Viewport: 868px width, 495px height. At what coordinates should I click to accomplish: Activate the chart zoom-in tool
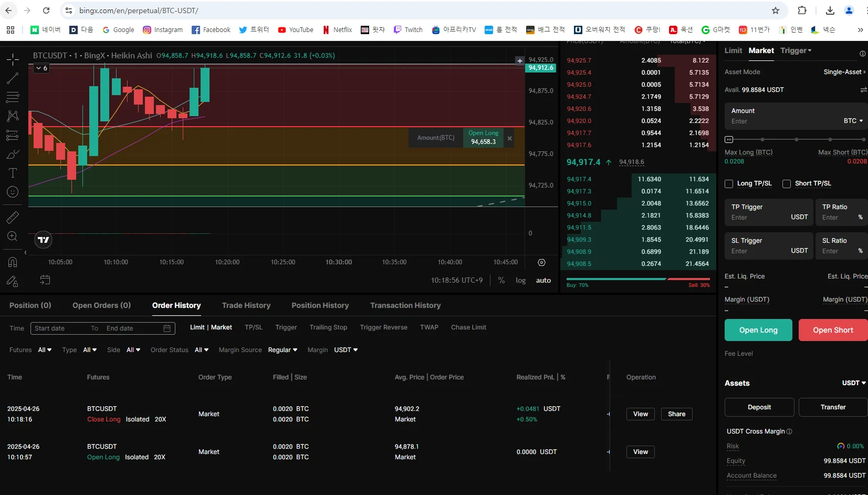click(x=13, y=236)
